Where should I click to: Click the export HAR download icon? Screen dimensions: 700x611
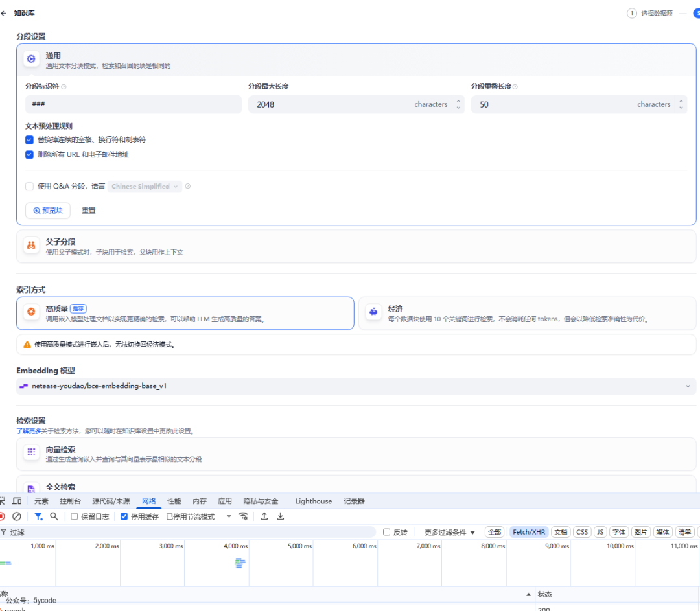(x=281, y=516)
